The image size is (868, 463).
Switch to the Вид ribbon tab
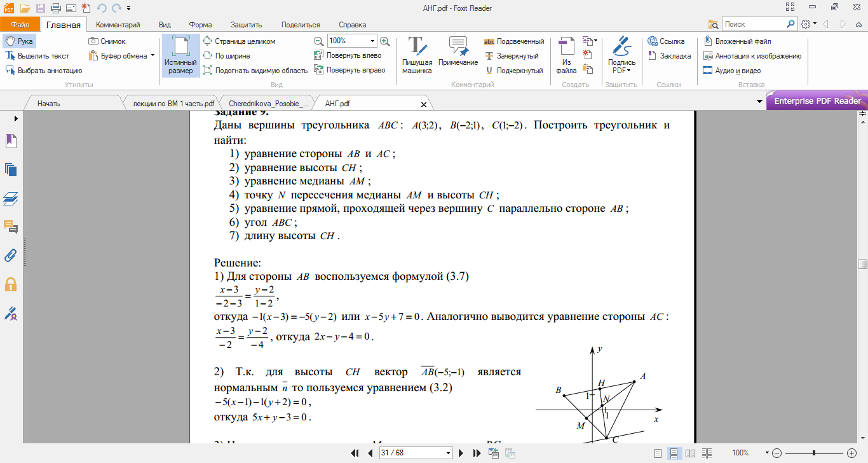[x=165, y=25]
